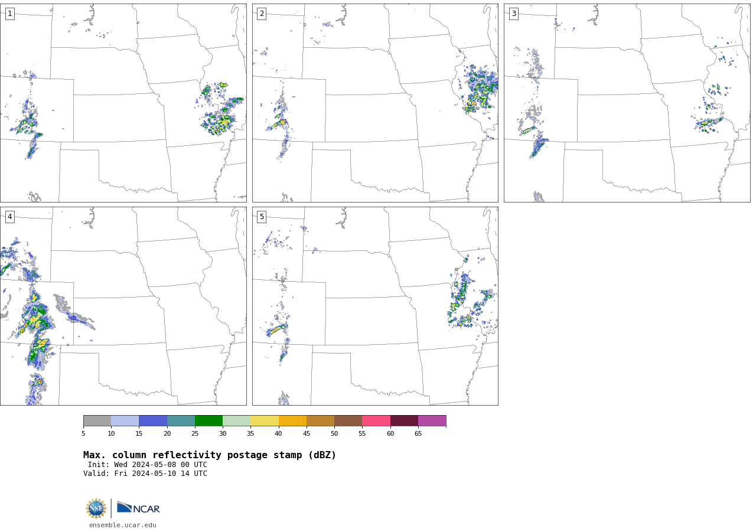
Task: Open ensemble member 5 reflectivity map
Action: 375,306
